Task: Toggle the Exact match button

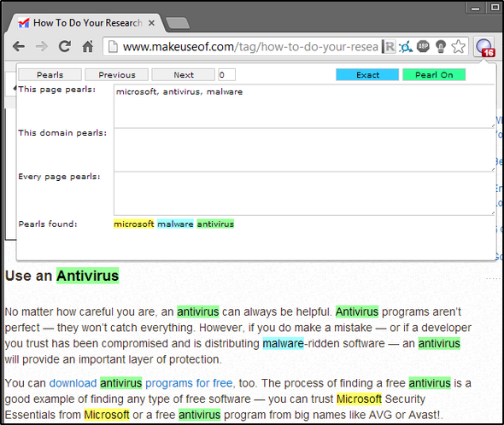Action: click(x=367, y=75)
